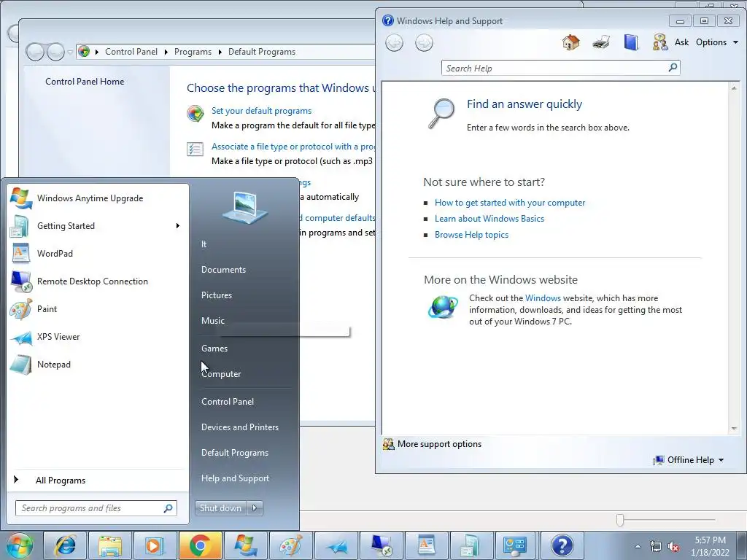The image size is (747, 560).
Task: Open Control Panel from Start menu
Action: pos(228,402)
